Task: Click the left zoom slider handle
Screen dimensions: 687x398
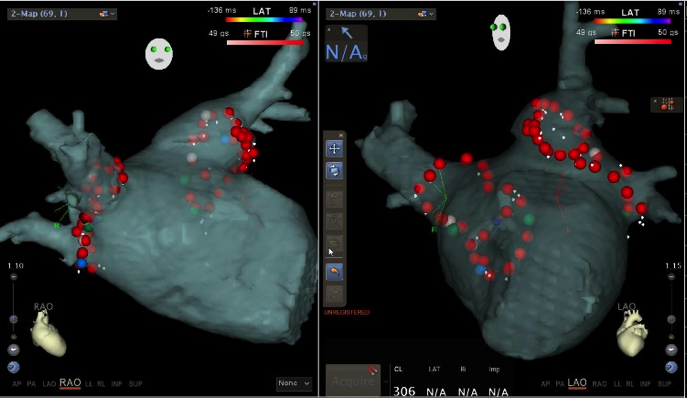Action: (14, 320)
